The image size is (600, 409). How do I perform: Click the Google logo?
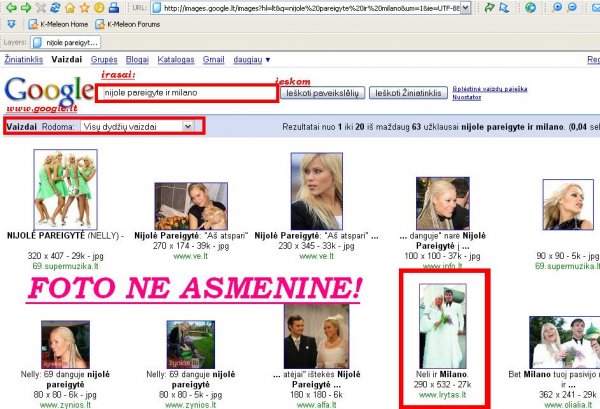(49, 91)
